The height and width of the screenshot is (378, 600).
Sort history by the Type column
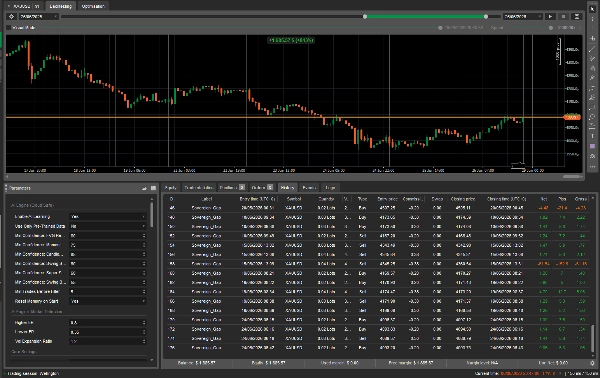(x=362, y=199)
